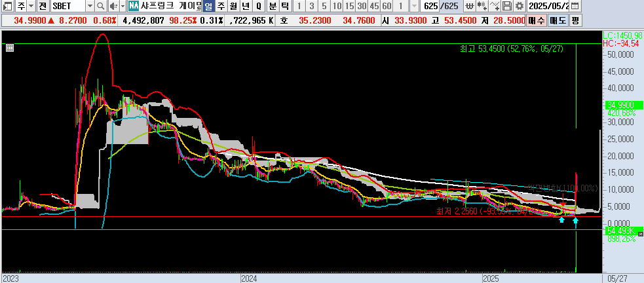Switch to the yearly (년) chart period
The height and width of the screenshot is (283, 644).
point(246,6)
